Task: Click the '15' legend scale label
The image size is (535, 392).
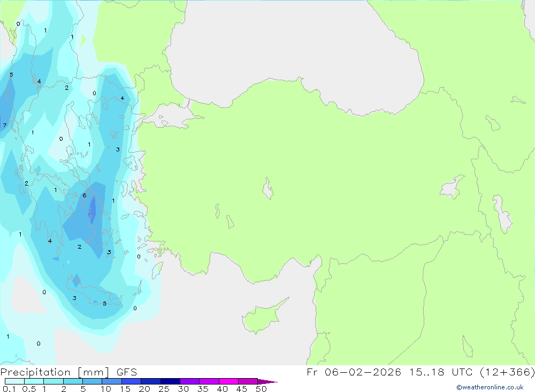Action: click(x=125, y=389)
